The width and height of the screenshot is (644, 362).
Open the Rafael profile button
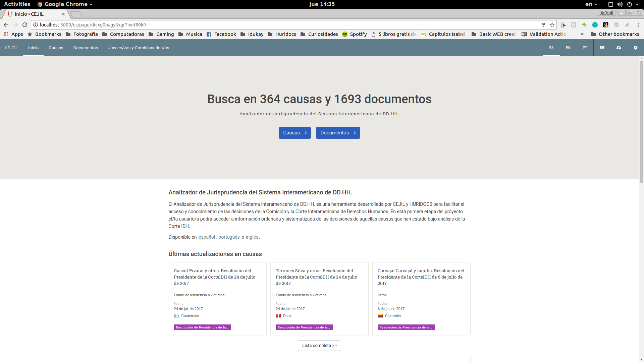(x=606, y=13)
